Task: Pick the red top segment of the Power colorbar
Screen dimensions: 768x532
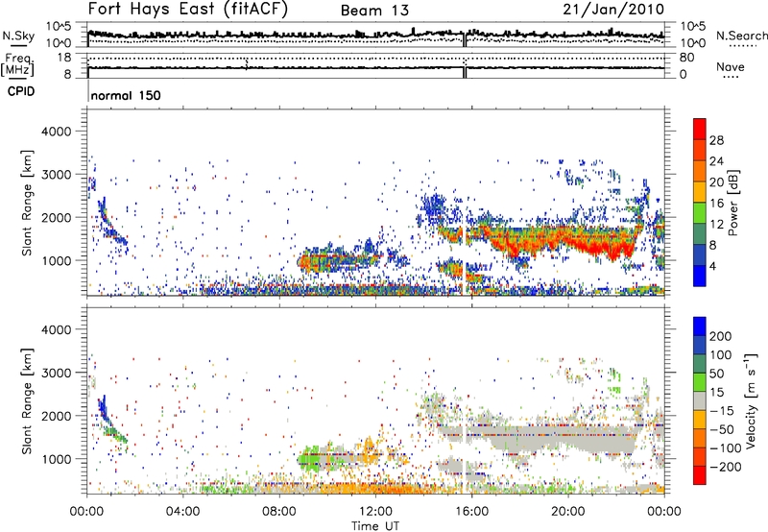Action: click(x=700, y=130)
